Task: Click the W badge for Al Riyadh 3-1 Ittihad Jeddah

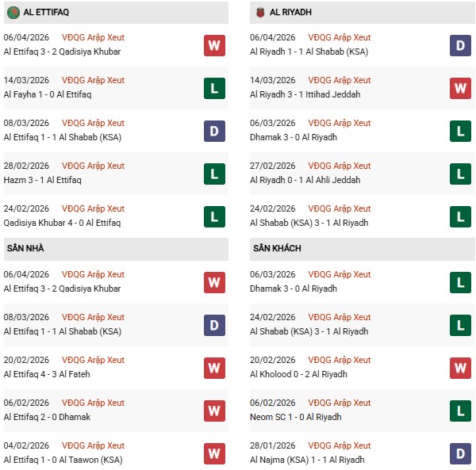Action: (461, 88)
